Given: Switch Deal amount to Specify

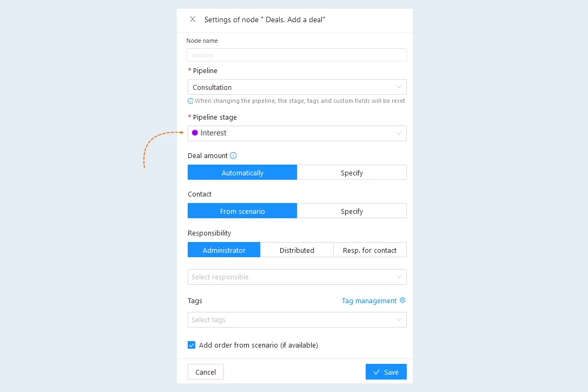Looking at the screenshot, I should (x=352, y=173).
